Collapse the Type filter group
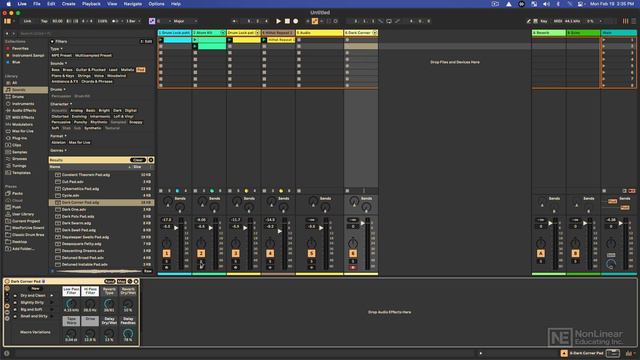This screenshot has height=360, width=640. tap(56, 49)
